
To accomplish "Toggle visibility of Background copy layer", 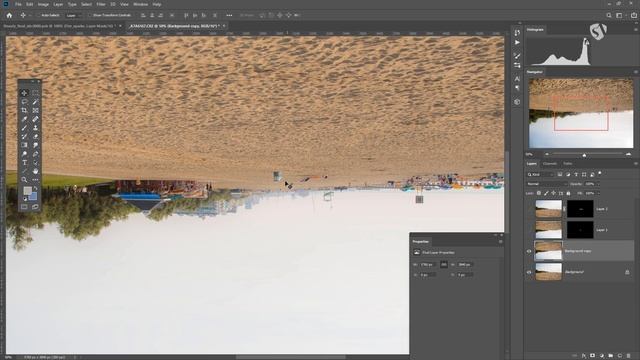I will (x=529, y=251).
